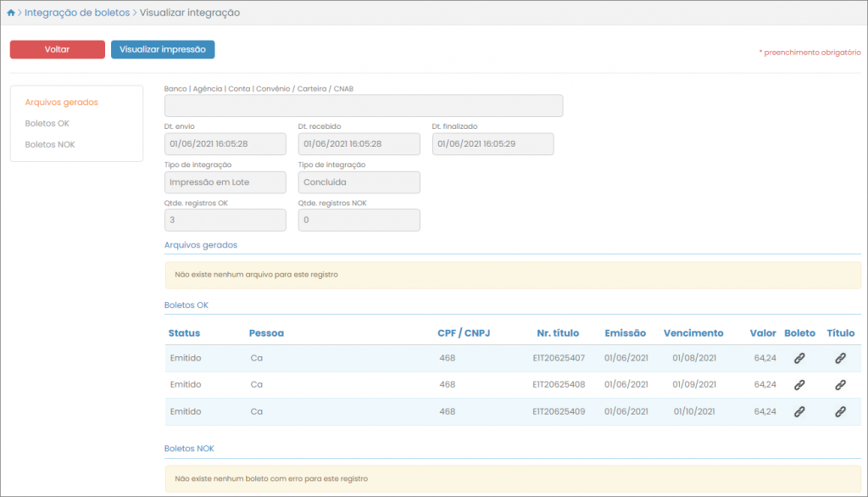The image size is (868, 497).
Task: Click the Visualizar impressão button
Action: (163, 50)
